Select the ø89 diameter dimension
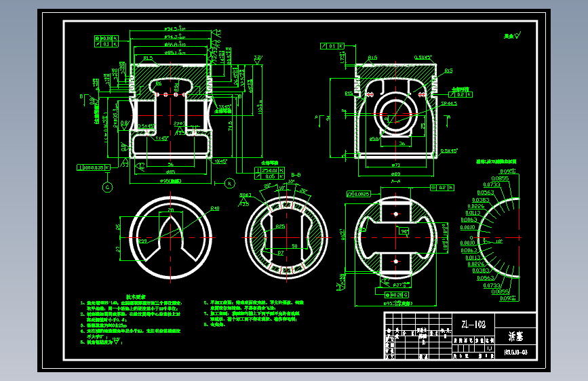This screenshot has height=381, width=588. click(395, 174)
